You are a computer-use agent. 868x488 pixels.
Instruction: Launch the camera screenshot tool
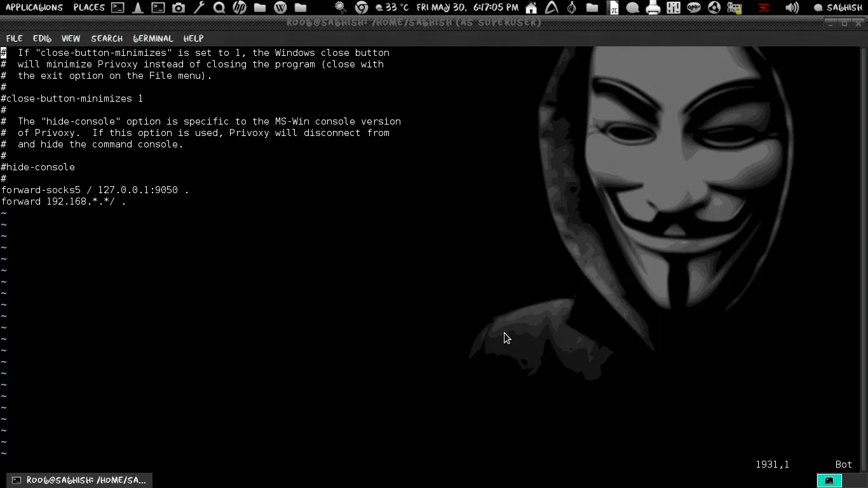tap(179, 8)
